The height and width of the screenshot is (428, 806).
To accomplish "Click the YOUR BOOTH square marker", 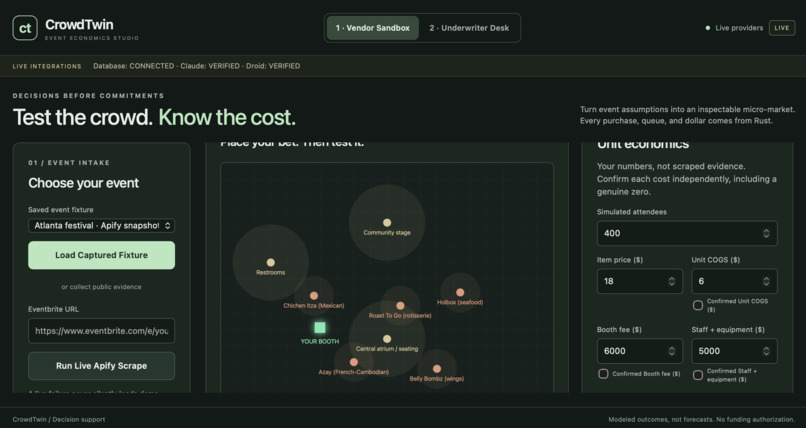I will [x=320, y=328].
